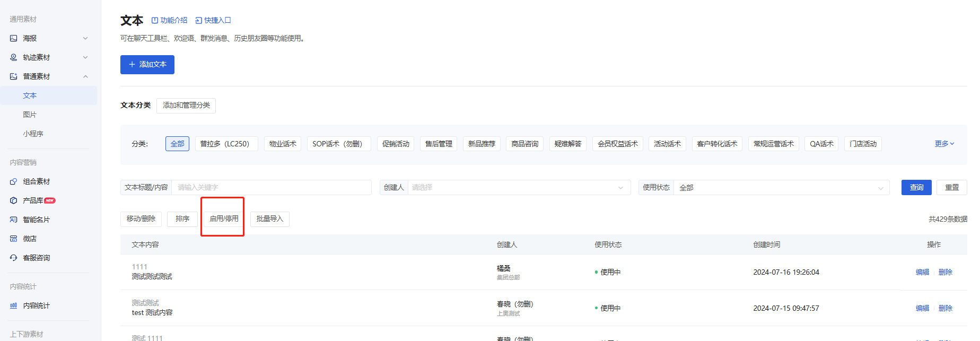Click the 批量导入 button
Screen dimensions: 980x341
pyautogui.click(x=270, y=219)
